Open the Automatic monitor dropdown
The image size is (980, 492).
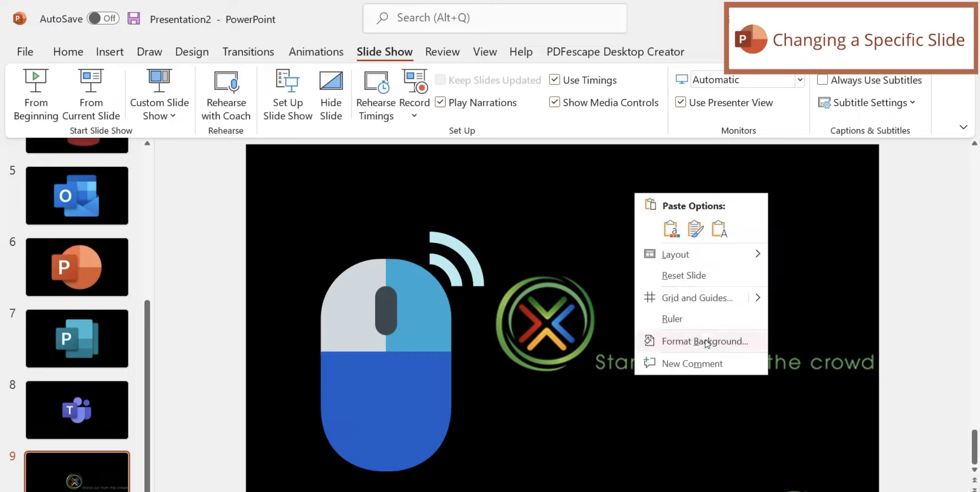click(x=800, y=80)
